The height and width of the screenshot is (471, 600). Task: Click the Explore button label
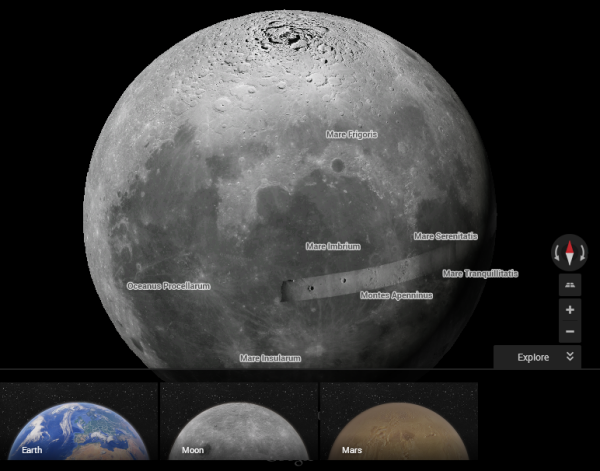[x=532, y=357]
